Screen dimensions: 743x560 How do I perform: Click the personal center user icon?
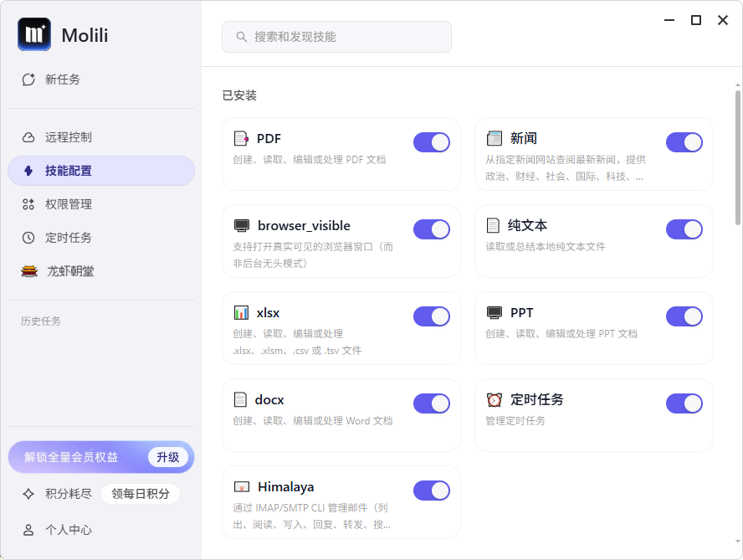point(28,530)
